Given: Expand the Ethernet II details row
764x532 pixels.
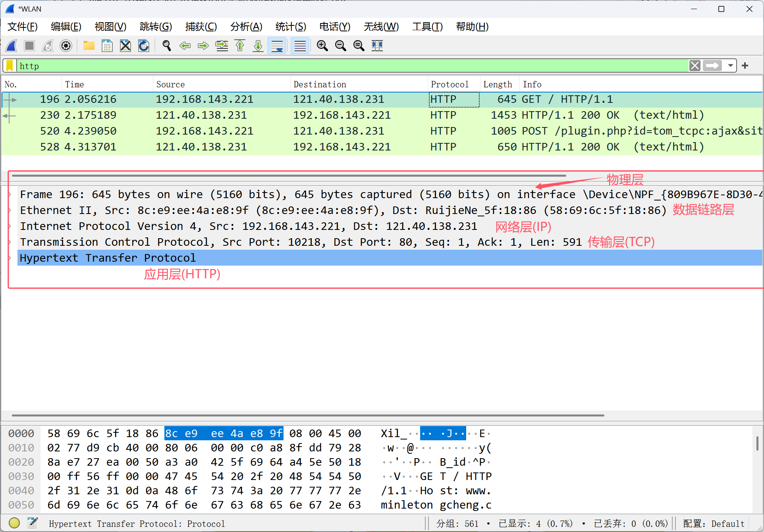Looking at the screenshot, I should pyautogui.click(x=10, y=210).
